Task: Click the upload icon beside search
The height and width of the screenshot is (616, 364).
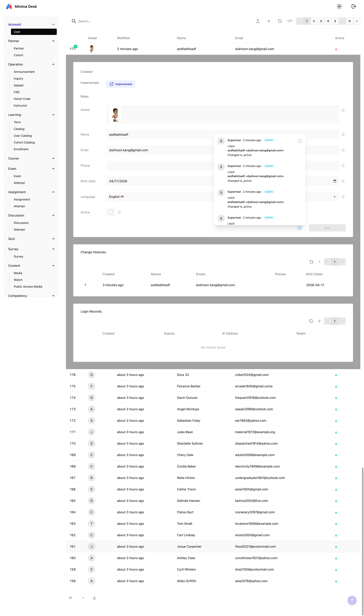Action: point(258,21)
